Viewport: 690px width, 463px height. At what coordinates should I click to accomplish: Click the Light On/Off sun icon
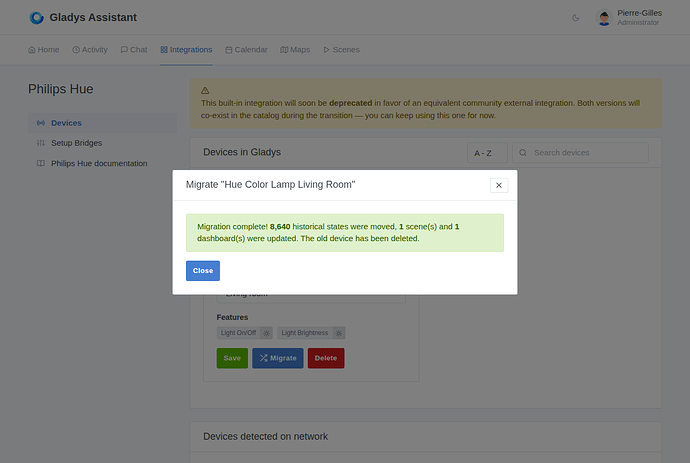(267, 333)
